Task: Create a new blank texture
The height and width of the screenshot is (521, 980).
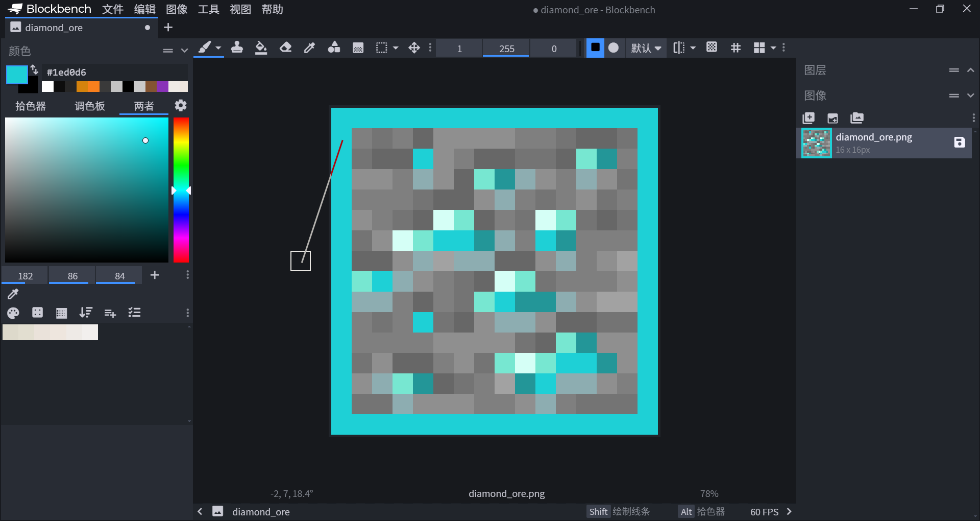Action: point(808,118)
